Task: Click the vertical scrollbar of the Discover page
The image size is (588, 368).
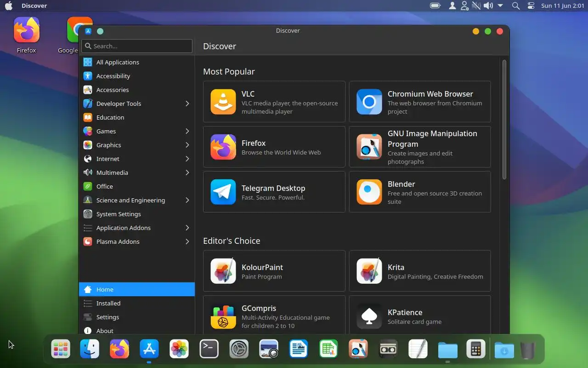Action: pyautogui.click(x=504, y=120)
